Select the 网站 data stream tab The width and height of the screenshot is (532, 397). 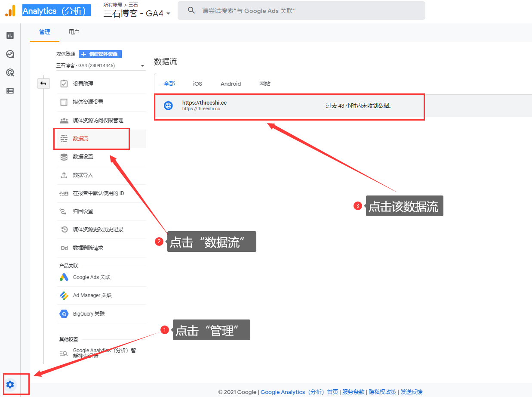coord(265,84)
